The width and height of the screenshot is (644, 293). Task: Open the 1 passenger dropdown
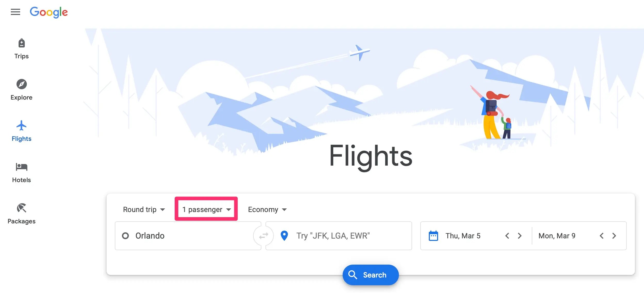(x=206, y=209)
